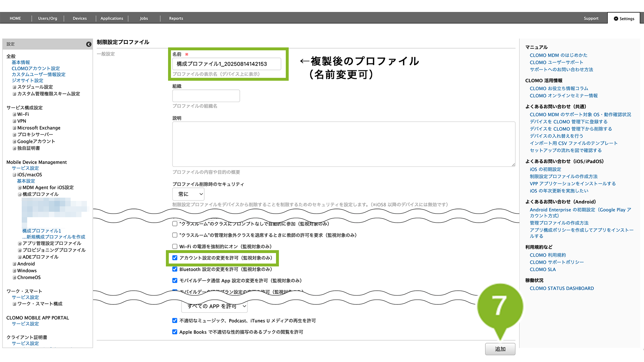Open the Devices menu tab
Viewport: 644px width, 362px height.
80,18
